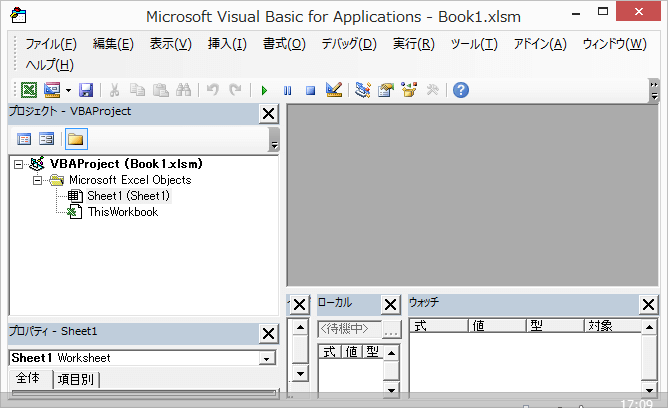Click the Toolbox wrench icon
Image resolution: width=668 pixels, height=408 pixels.
432,90
